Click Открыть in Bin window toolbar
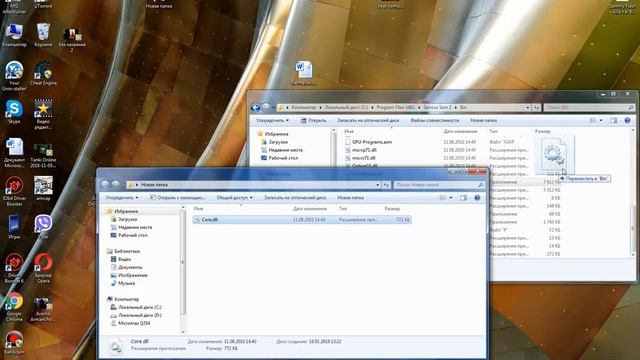The height and width of the screenshot is (360, 640). click(x=313, y=120)
